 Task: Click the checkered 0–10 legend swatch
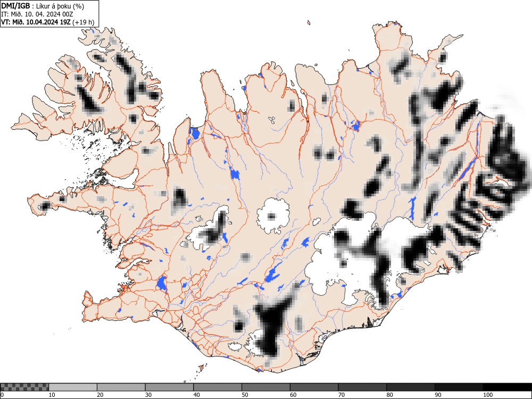click(x=24, y=387)
